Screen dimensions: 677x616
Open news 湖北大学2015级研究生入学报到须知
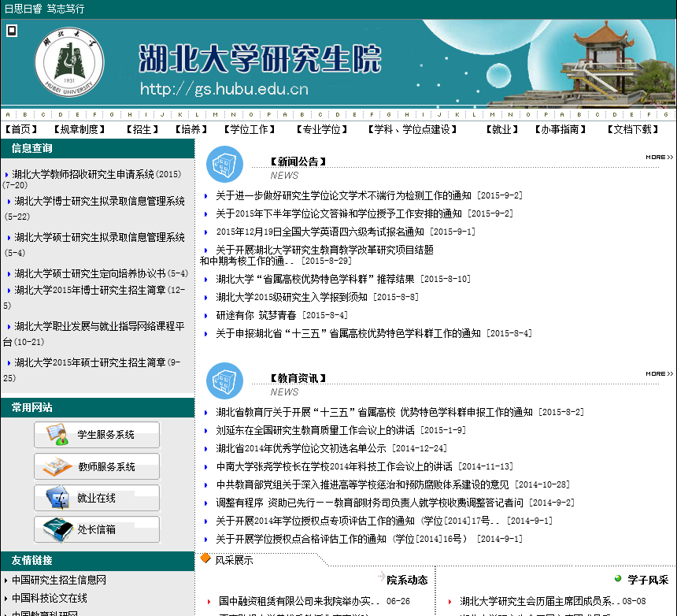291,297
